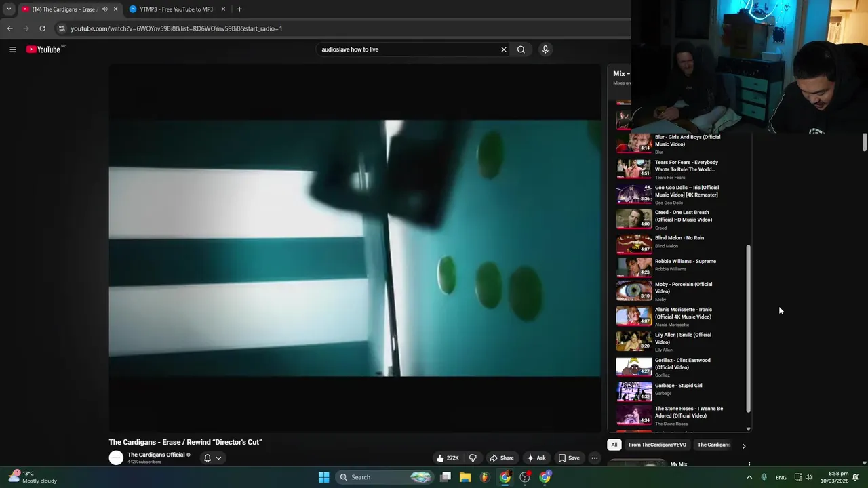This screenshot has width=868, height=488.
Task: Open the tab search dropdown arrow
Action: click(9, 9)
